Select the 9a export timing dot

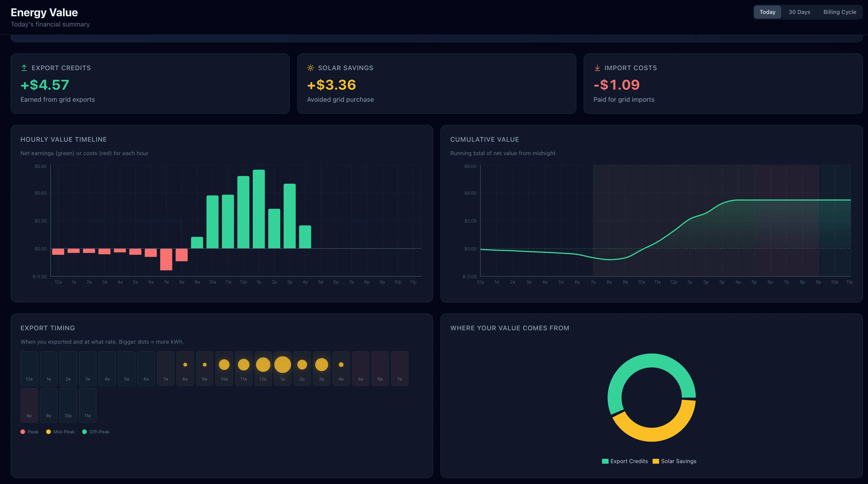point(204,365)
